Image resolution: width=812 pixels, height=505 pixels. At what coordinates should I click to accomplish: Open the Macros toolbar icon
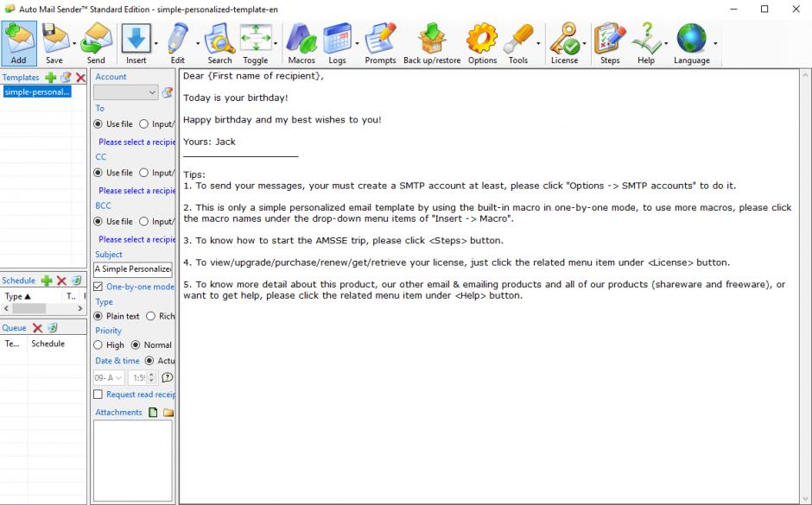point(301,40)
